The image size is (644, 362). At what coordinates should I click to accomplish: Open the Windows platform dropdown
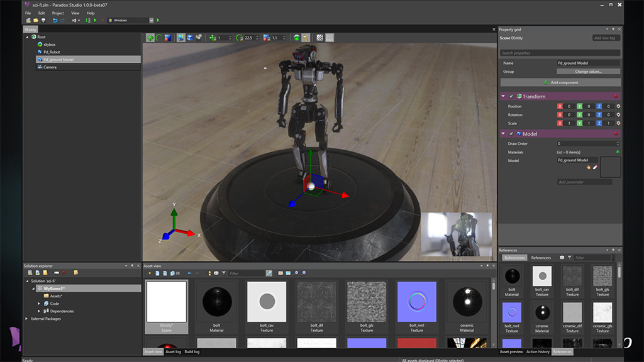click(x=151, y=20)
